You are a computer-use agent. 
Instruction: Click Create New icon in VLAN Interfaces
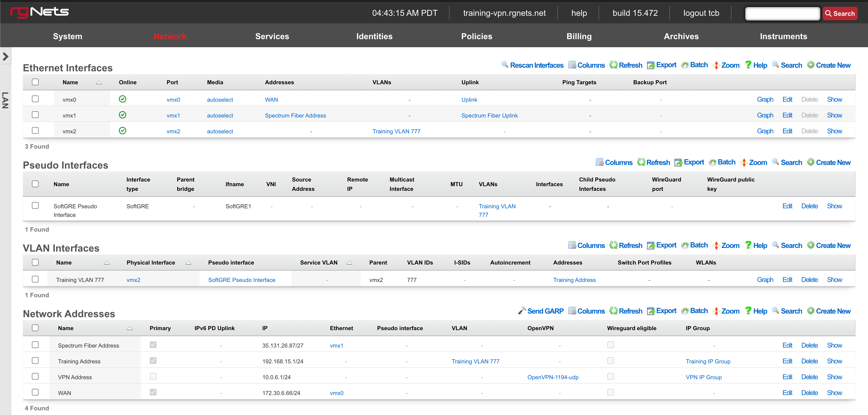coord(811,245)
